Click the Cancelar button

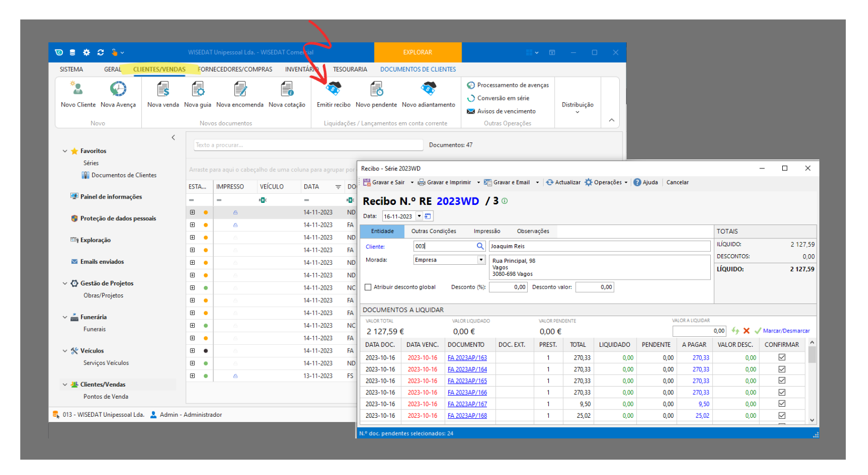point(677,182)
